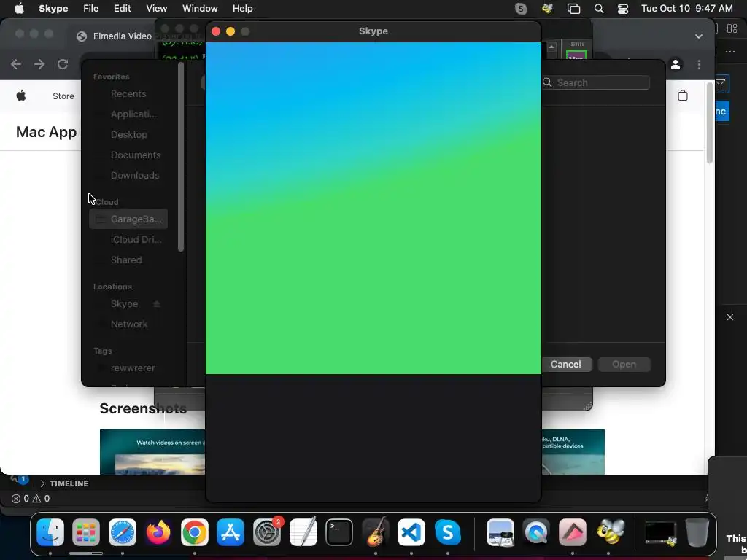Image resolution: width=747 pixels, height=560 pixels.
Task: Open Visual Studio Code in the Dock
Action: (411, 532)
